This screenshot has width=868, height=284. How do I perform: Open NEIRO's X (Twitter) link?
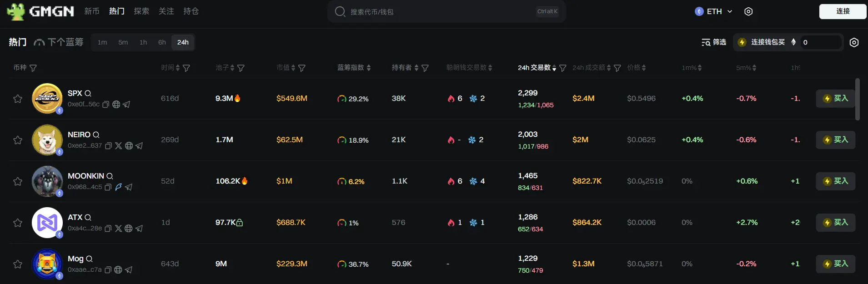pos(119,146)
